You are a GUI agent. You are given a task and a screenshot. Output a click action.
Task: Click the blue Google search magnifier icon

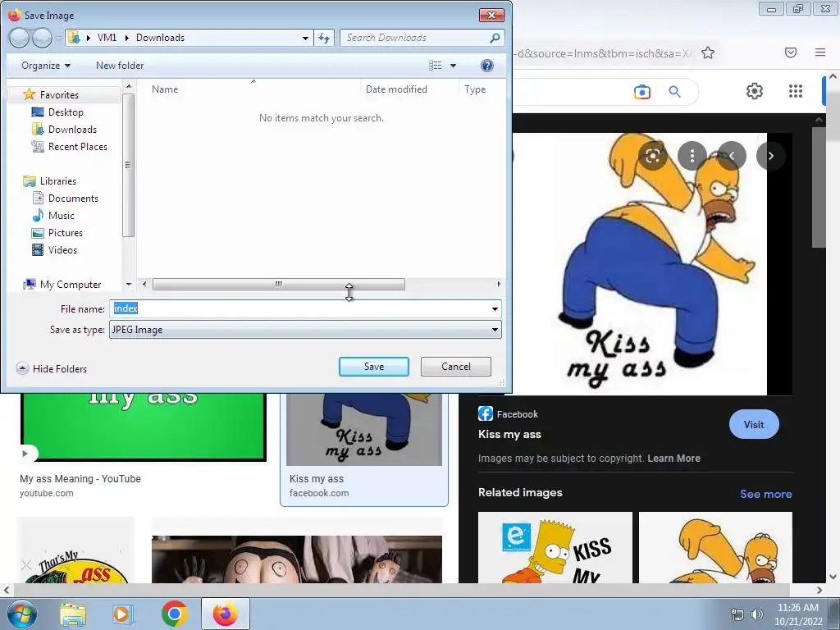click(674, 92)
